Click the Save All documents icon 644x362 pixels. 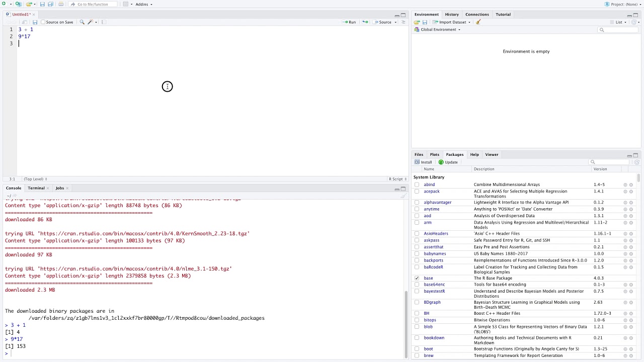click(50, 4)
